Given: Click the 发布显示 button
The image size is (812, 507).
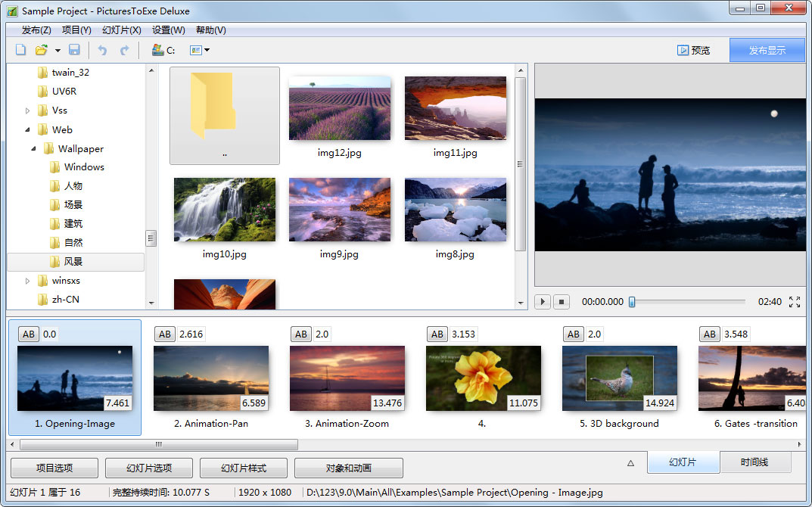Looking at the screenshot, I should (767, 49).
